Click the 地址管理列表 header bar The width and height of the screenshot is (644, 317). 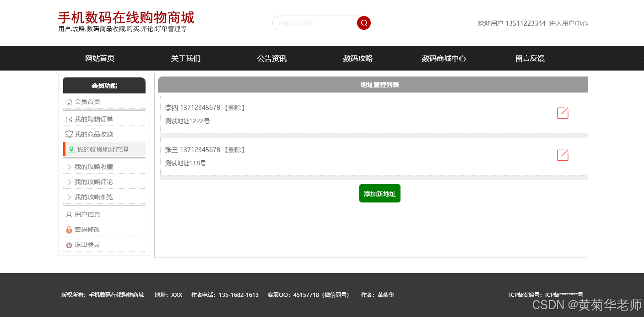[373, 85]
